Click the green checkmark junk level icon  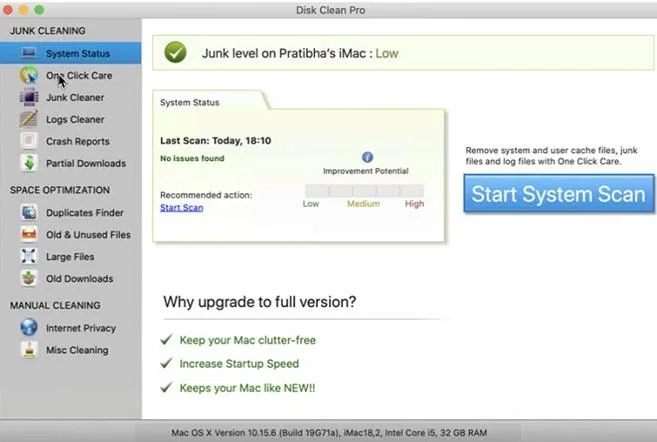pos(176,52)
